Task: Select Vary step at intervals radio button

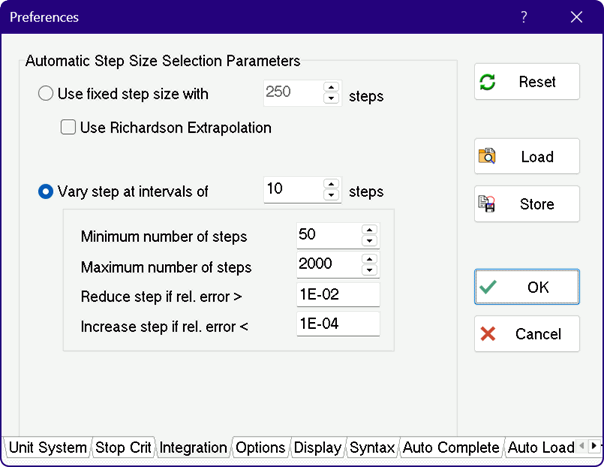Action: [46, 191]
